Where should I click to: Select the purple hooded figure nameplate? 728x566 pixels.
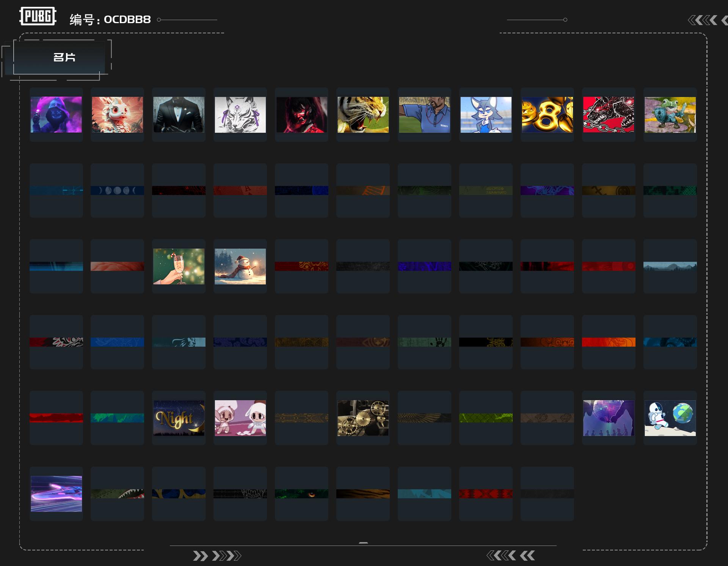[56, 114]
